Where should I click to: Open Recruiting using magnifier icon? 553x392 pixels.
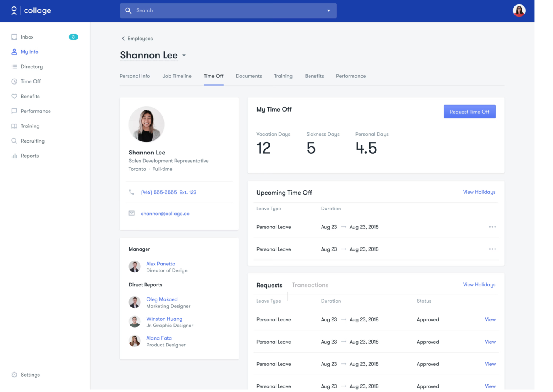[x=14, y=141]
